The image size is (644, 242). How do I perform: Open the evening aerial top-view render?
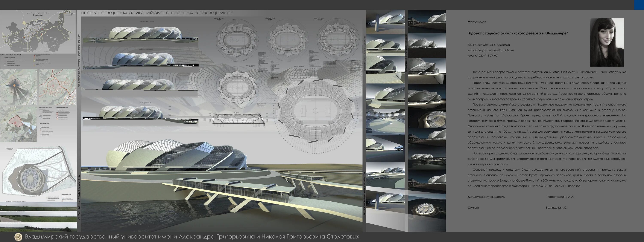(427, 208)
